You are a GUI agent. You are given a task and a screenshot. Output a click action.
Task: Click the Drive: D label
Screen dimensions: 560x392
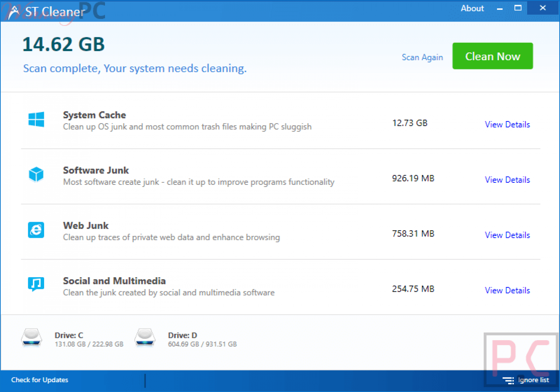click(182, 335)
